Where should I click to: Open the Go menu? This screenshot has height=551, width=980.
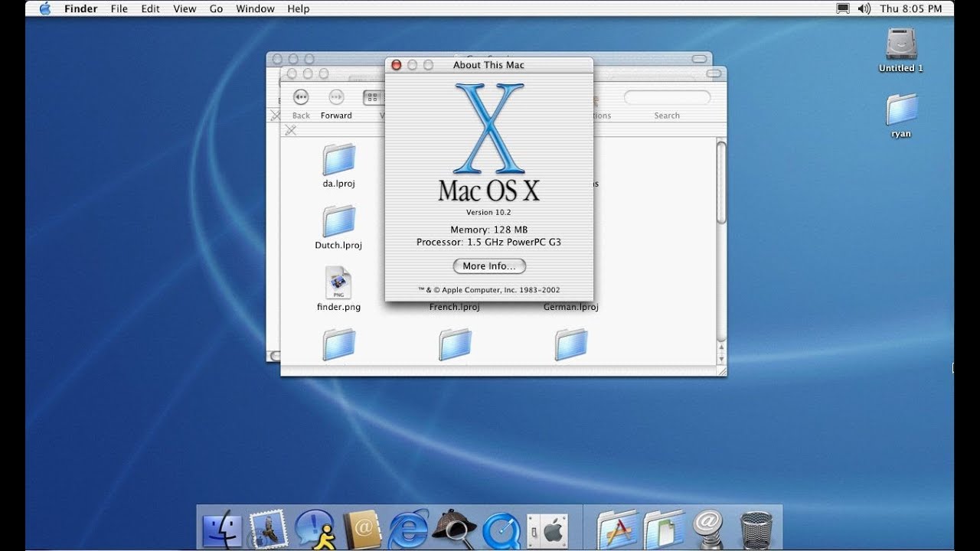tap(217, 8)
